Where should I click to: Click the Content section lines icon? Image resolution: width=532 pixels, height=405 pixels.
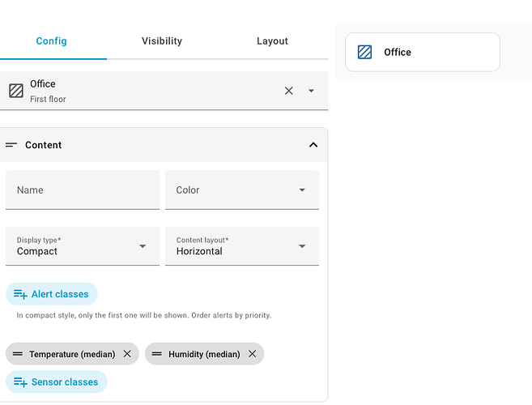(x=11, y=145)
